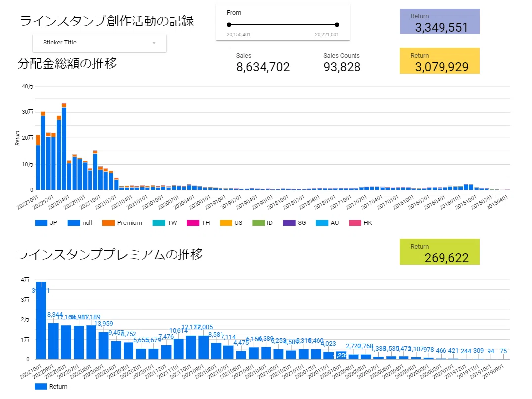This screenshot has width=532, height=399.
Task: Click the 94 value label
Action: pos(491,351)
